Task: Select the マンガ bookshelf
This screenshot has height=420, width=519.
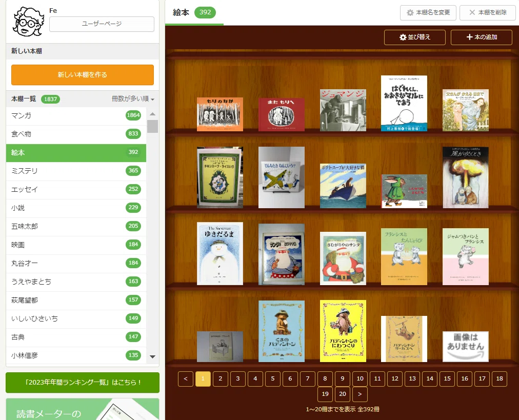Action: 76,115
